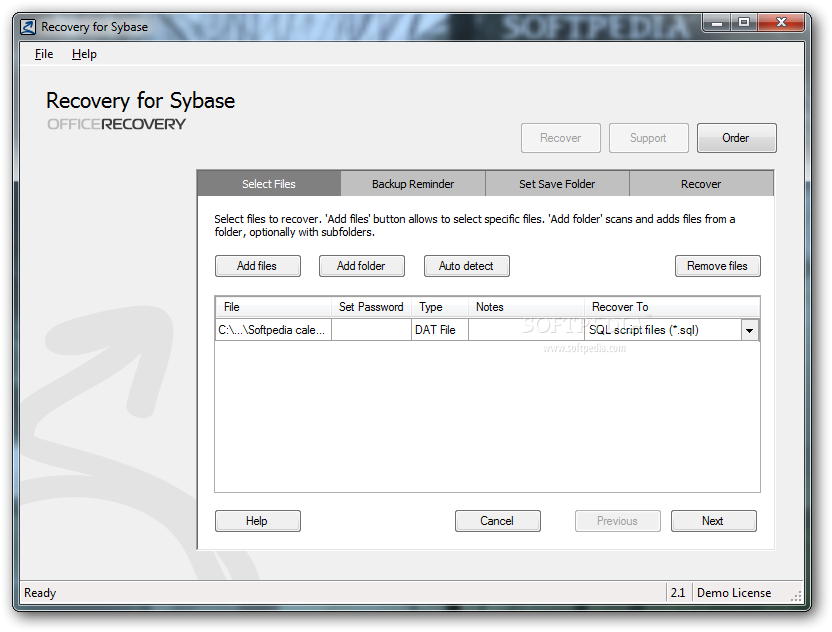
Task: Click the Support button
Action: pyautogui.click(x=648, y=138)
